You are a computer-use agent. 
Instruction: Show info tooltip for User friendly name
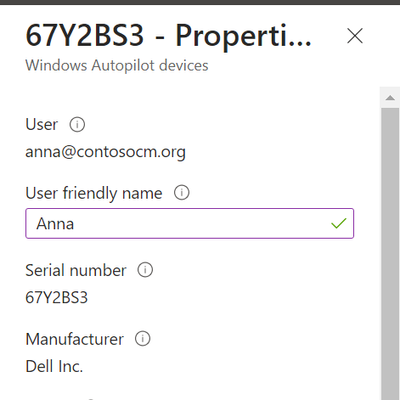182,193
